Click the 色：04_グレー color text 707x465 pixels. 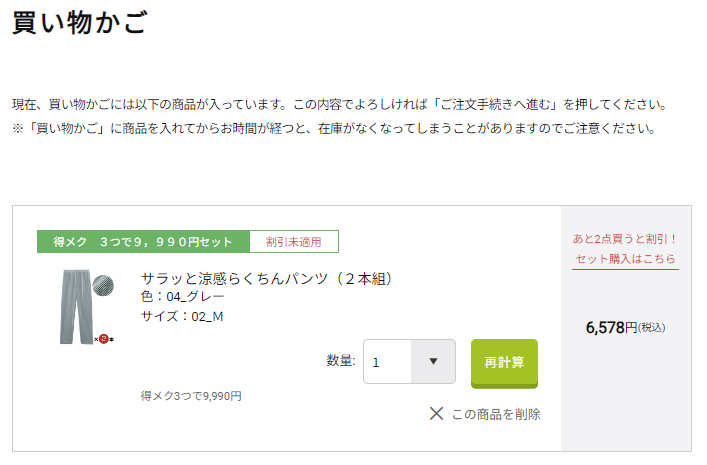click(183, 297)
